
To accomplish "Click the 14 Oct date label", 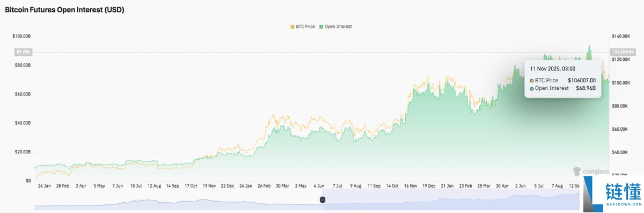I will point(393,186).
